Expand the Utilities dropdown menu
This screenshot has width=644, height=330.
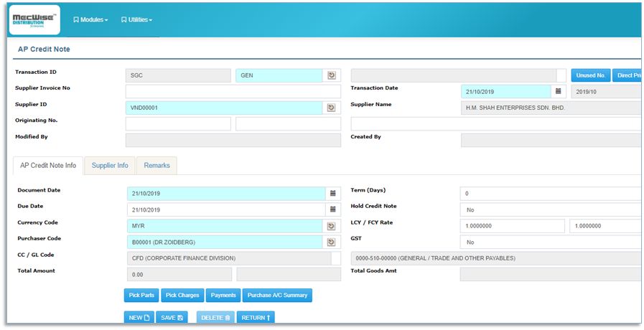click(x=136, y=20)
